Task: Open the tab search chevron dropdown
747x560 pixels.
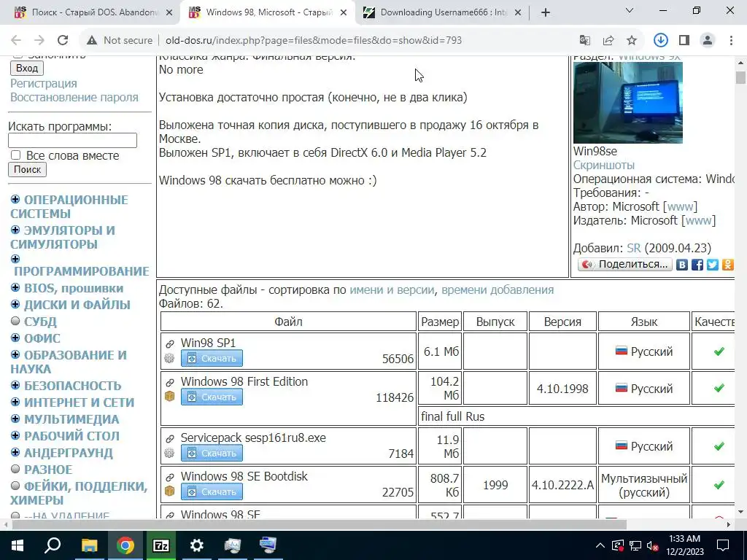Action: pos(630,10)
